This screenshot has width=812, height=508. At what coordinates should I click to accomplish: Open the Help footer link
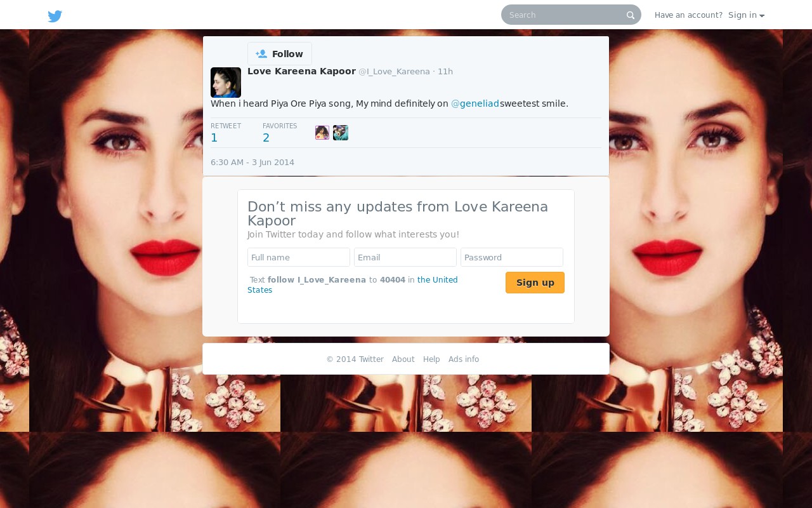pos(431,359)
